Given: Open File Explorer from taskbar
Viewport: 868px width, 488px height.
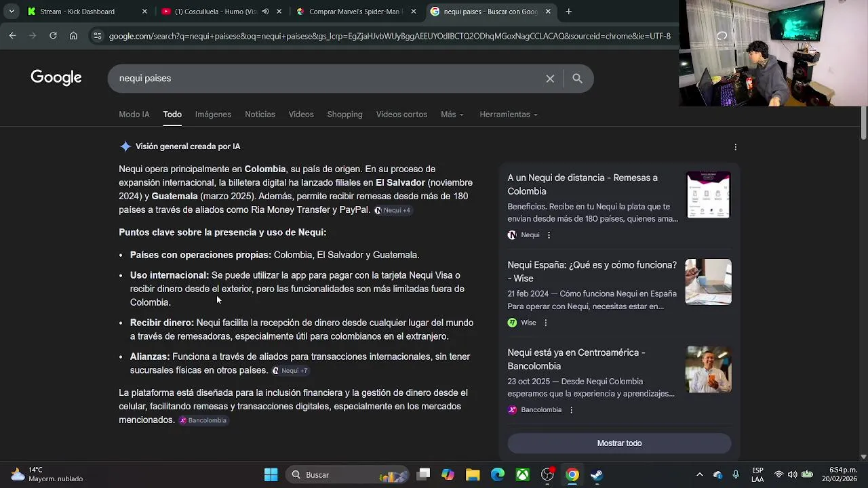Looking at the screenshot, I should point(473,475).
